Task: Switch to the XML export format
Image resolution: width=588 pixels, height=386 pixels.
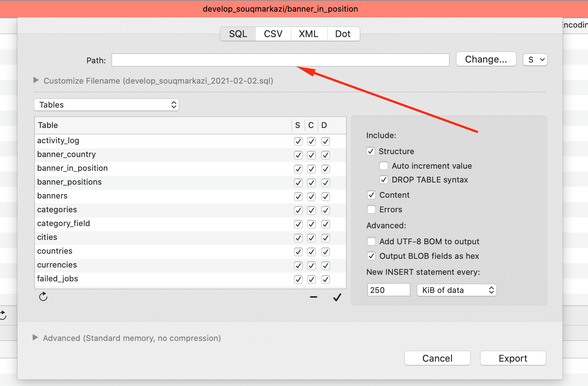Action: (308, 33)
